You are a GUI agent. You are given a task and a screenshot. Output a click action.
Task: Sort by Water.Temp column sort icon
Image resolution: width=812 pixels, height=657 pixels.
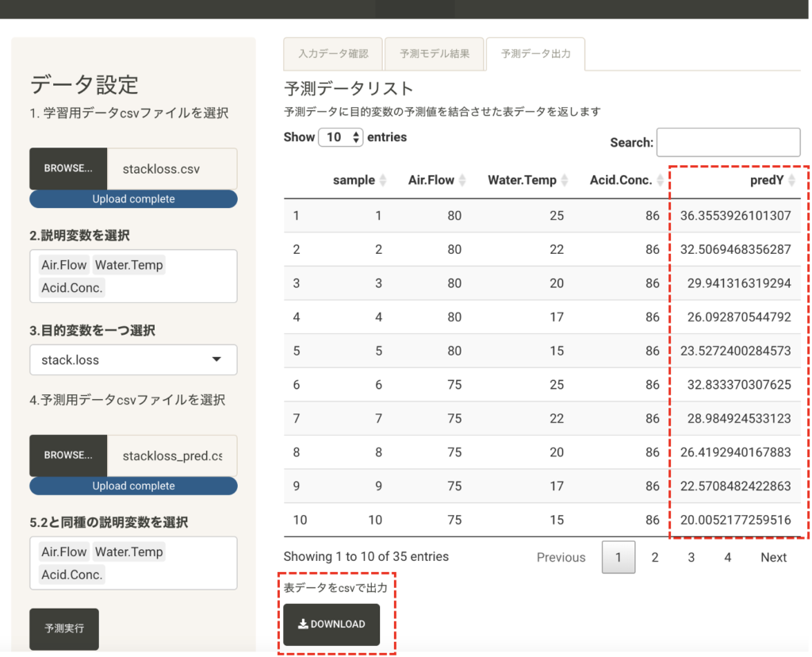click(x=564, y=181)
